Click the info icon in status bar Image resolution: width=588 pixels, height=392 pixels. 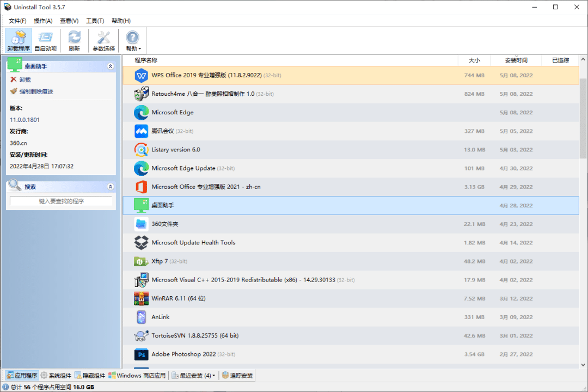click(x=5, y=387)
